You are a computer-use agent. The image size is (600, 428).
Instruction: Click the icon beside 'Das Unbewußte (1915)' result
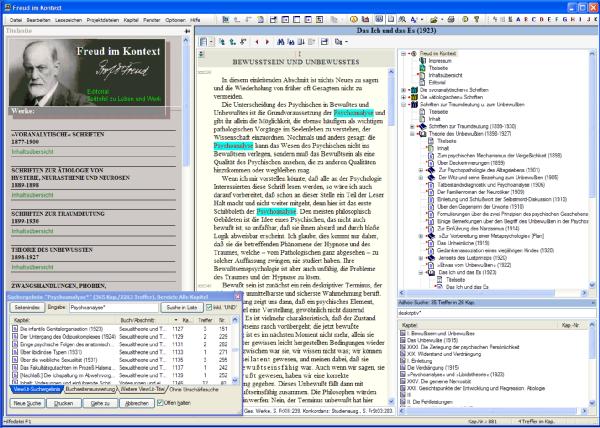403,340
